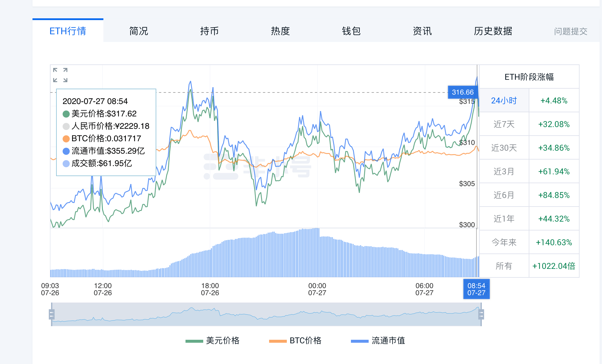This screenshot has width=602, height=364.
Task: Toggle 美元价格 green legend series
Action: [213, 341]
